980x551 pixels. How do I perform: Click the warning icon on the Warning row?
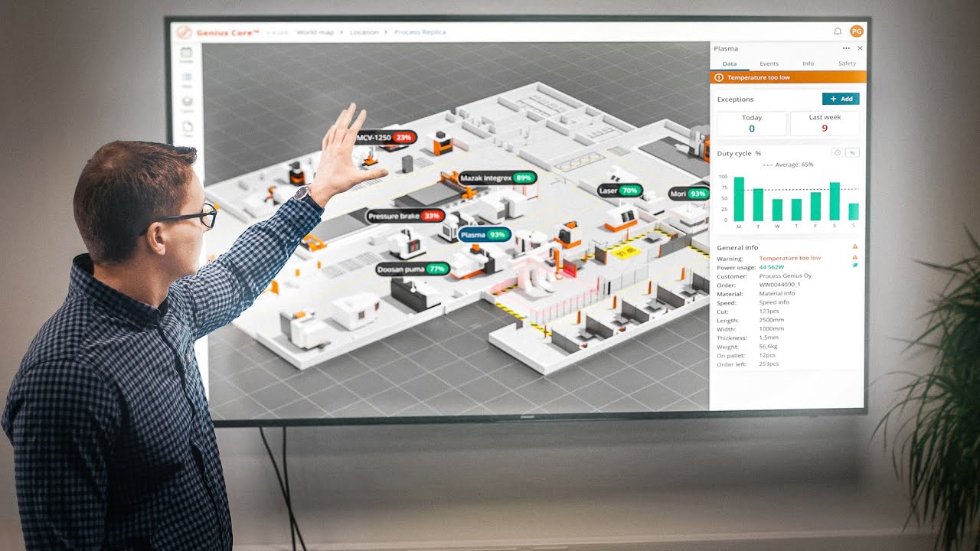[x=854, y=257]
